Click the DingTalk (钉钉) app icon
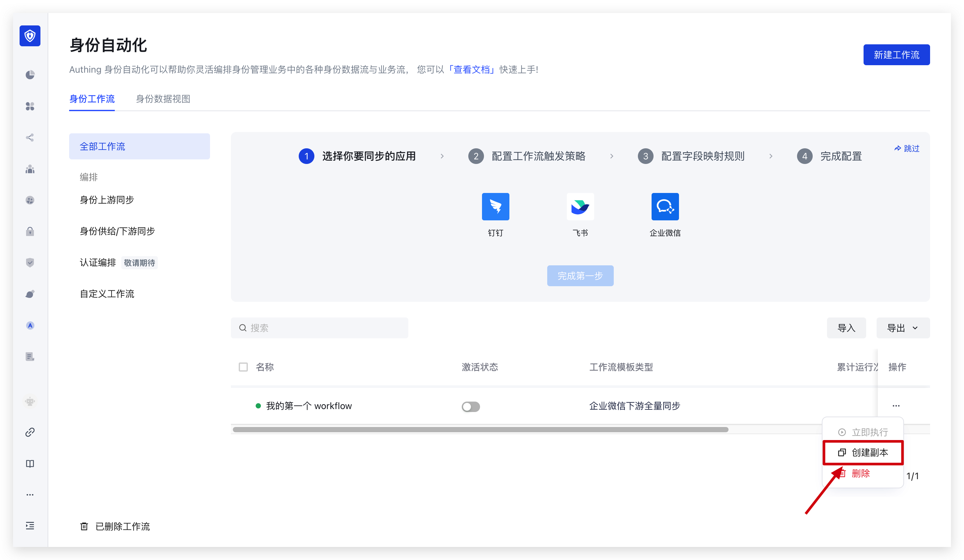This screenshot has width=964, height=560. [x=495, y=206]
